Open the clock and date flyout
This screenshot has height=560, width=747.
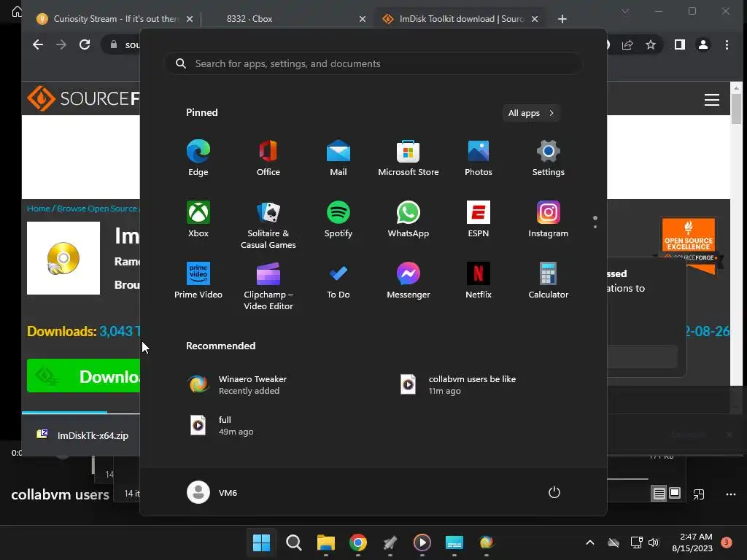pyautogui.click(x=692, y=542)
